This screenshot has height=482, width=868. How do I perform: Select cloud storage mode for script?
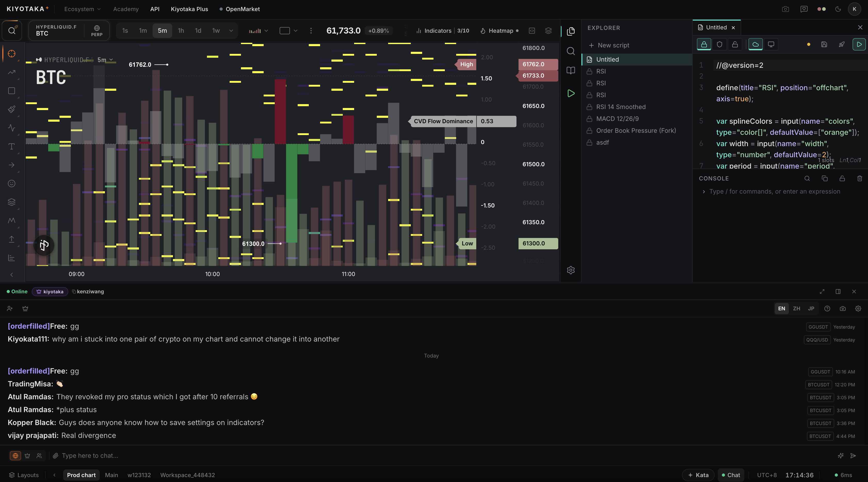coord(755,44)
